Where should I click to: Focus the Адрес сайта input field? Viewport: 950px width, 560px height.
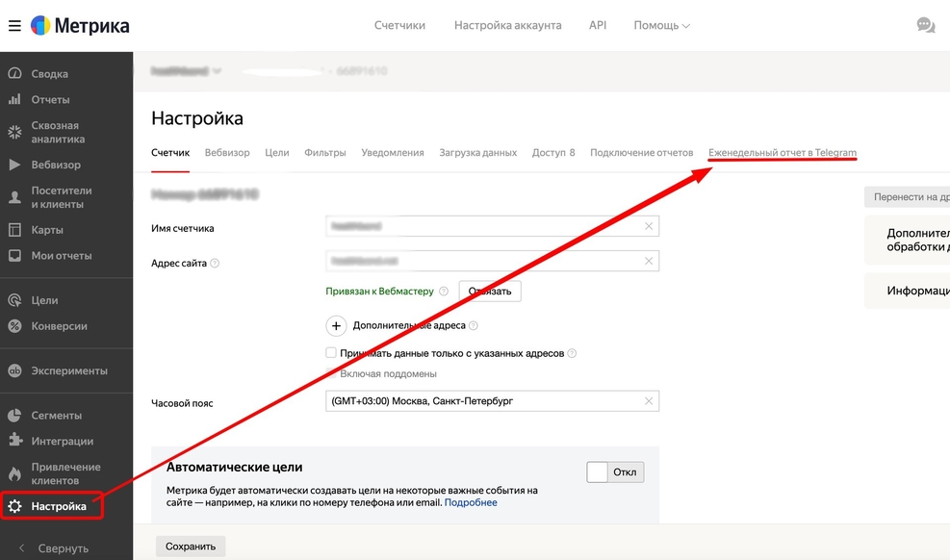(x=492, y=261)
